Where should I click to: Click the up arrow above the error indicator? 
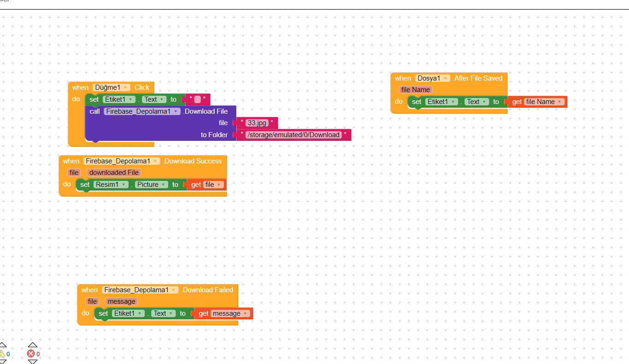(32, 345)
